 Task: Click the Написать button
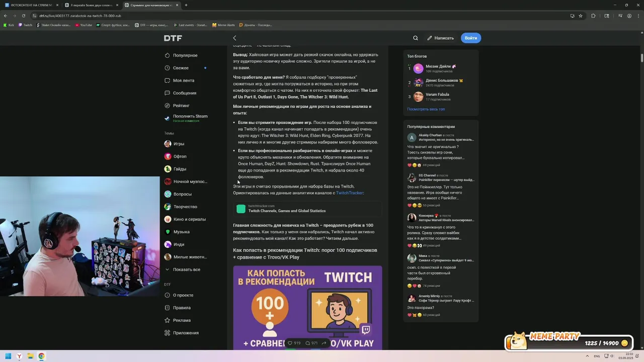point(440,38)
